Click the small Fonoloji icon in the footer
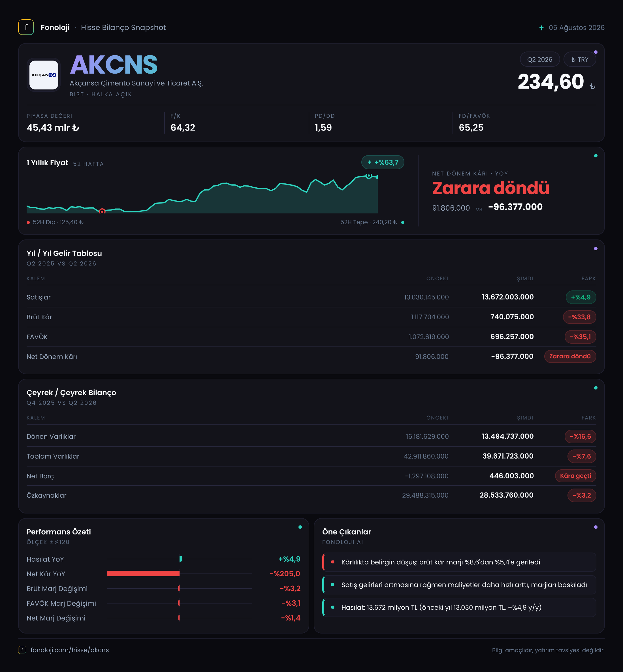 22,650
